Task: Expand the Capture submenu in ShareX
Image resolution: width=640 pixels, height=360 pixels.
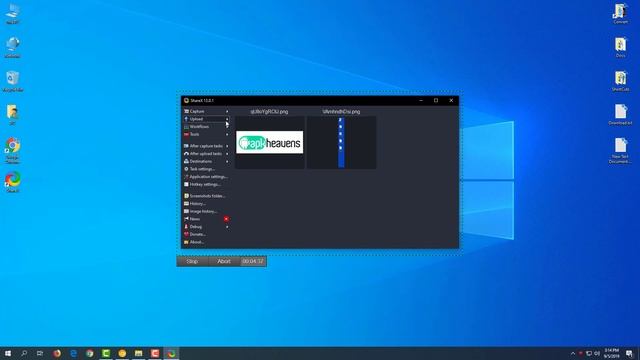Action: pos(206,111)
